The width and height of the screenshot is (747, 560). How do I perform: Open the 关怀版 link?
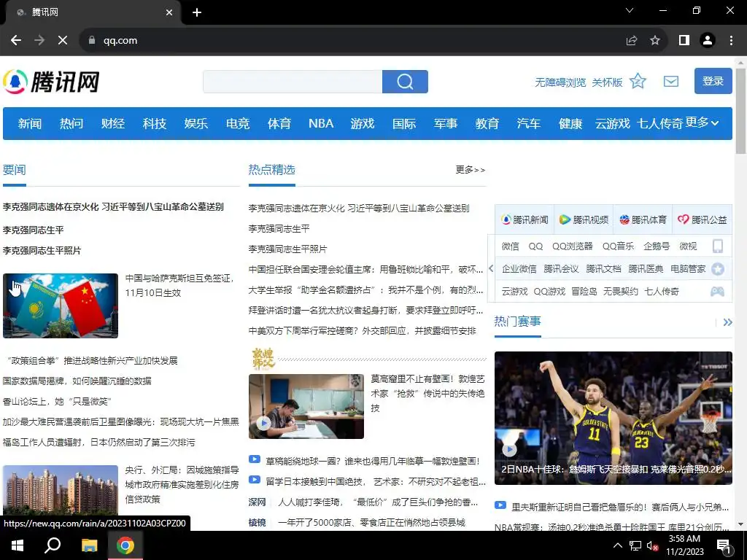point(607,82)
